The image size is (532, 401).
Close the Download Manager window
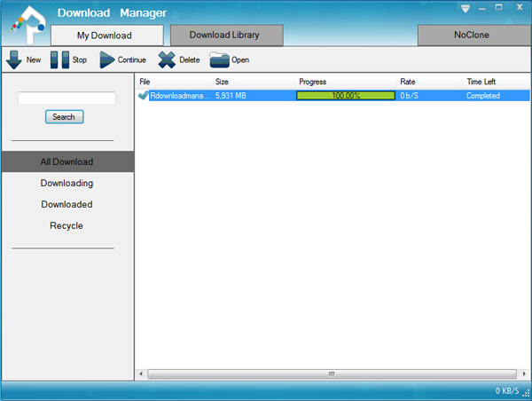coord(520,7)
